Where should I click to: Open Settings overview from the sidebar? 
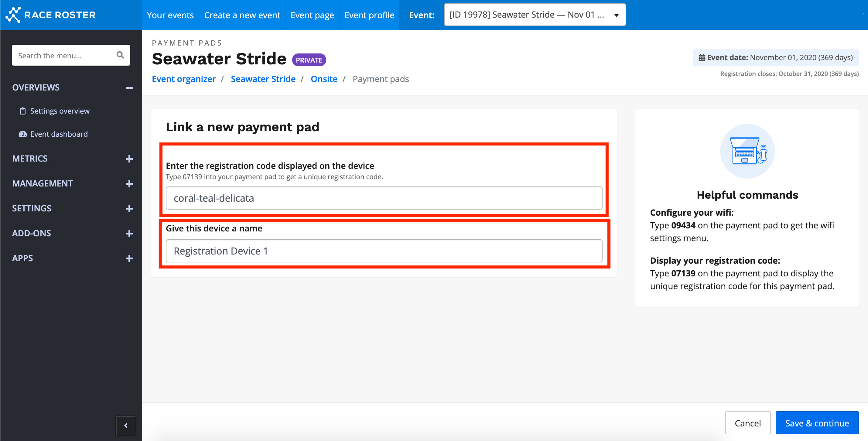point(60,111)
